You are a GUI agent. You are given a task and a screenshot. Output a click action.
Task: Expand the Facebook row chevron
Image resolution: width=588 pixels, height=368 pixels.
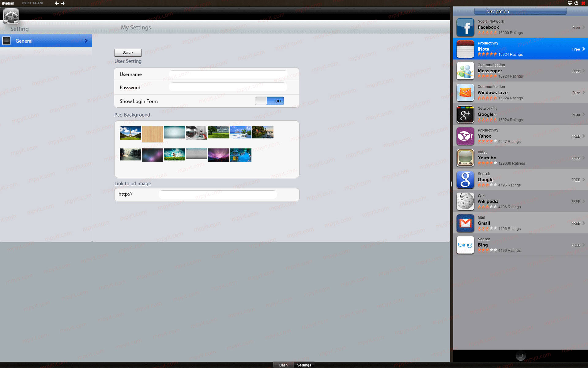point(584,27)
